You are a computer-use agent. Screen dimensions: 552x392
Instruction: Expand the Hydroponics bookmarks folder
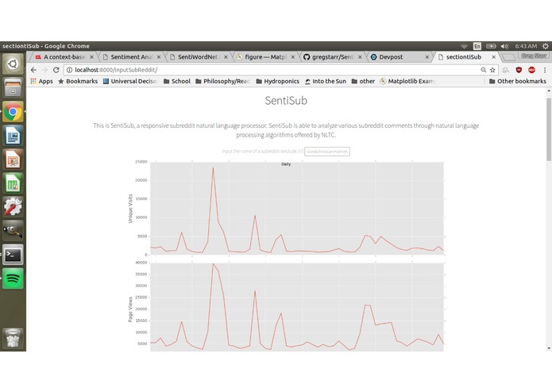[278, 81]
